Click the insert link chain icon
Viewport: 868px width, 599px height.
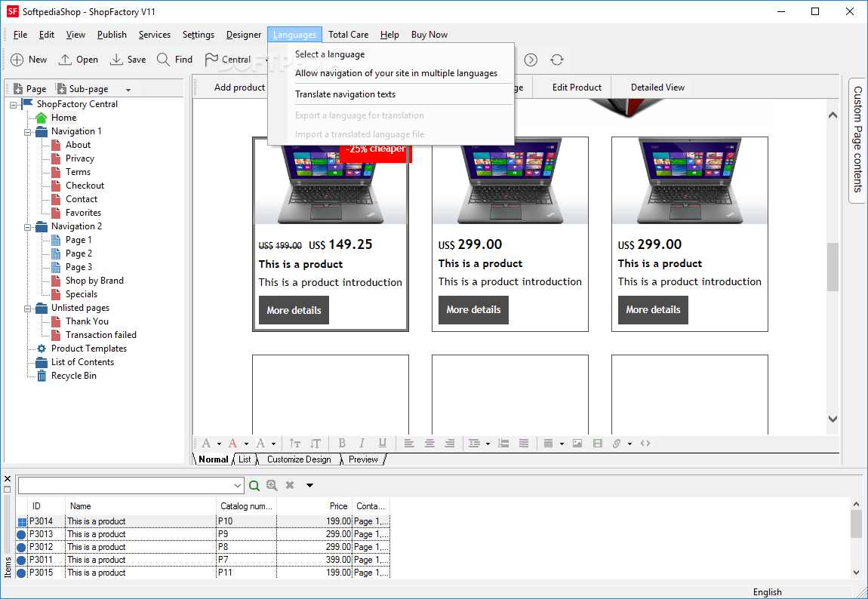(x=617, y=444)
